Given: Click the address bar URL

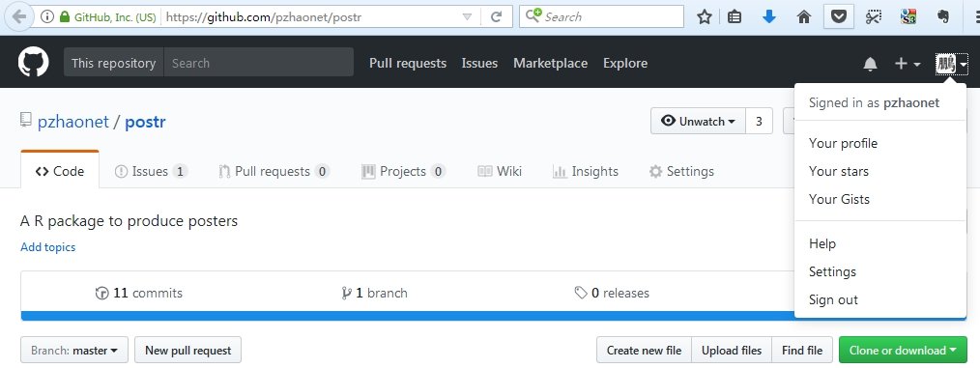Looking at the screenshot, I should [x=264, y=16].
